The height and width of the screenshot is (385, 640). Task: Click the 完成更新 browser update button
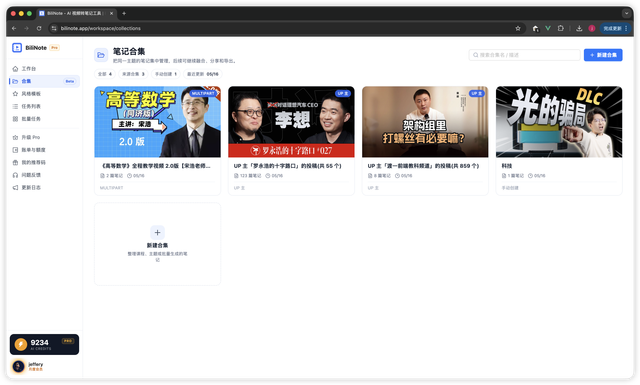[615, 28]
